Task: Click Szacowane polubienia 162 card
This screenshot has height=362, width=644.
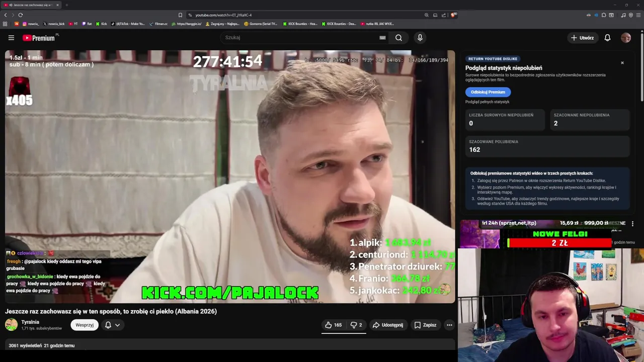Action: tap(547, 146)
